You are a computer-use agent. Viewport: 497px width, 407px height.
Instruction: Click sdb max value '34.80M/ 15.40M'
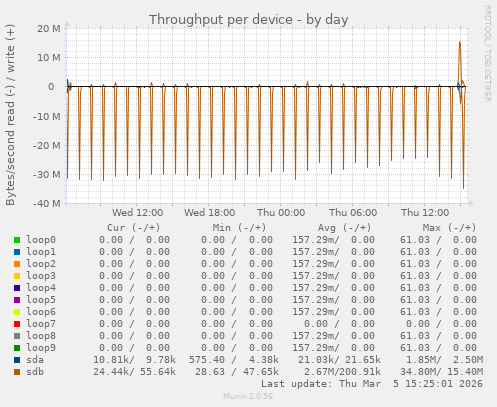click(441, 372)
